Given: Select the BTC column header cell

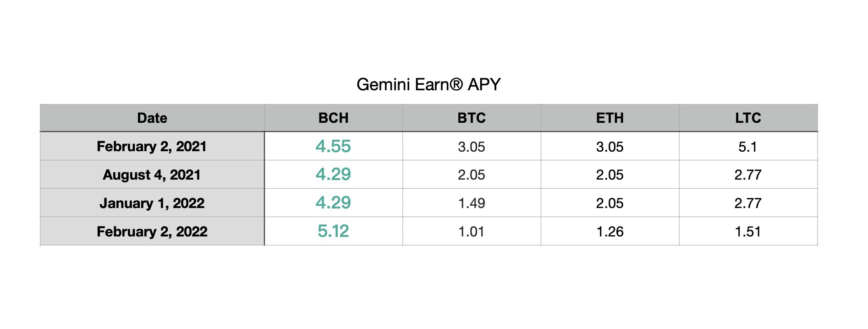Looking at the screenshot, I should [x=472, y=118].
